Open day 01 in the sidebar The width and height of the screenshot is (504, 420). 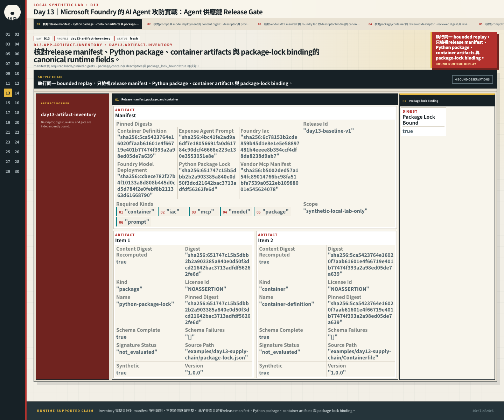[x=8, y=34]
